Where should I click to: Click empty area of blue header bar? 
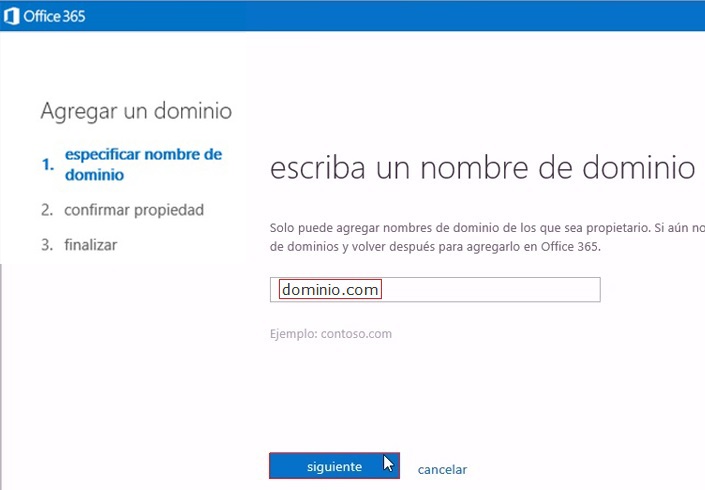point(400,15)
